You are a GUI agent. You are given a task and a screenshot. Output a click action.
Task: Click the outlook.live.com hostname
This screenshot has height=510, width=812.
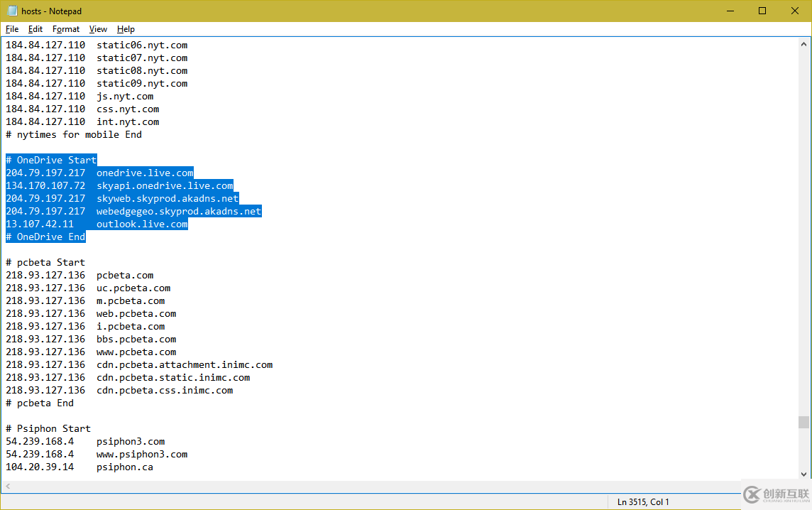pyautogui.click(x=143, y=224)
